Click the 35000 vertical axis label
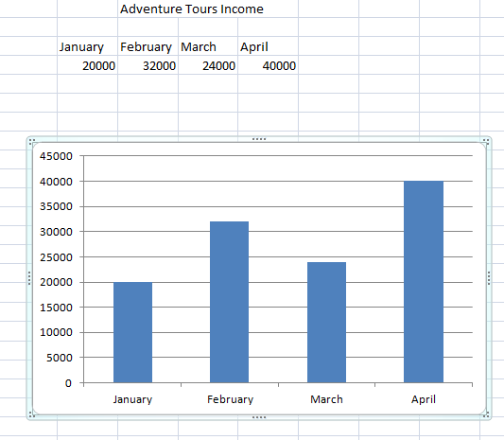The width and height of the screenshot is (504, 440). (56, 206)
